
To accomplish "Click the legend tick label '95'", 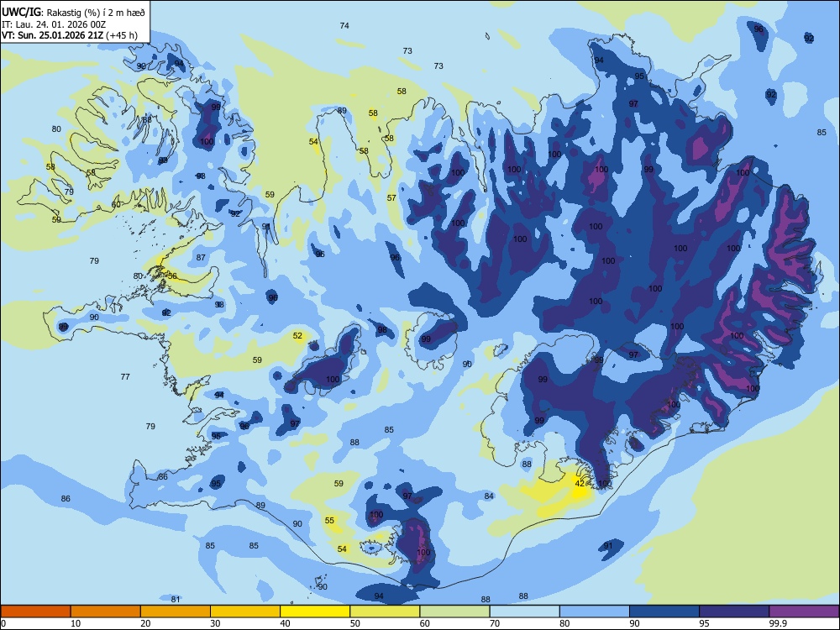I will pos(704,623).
